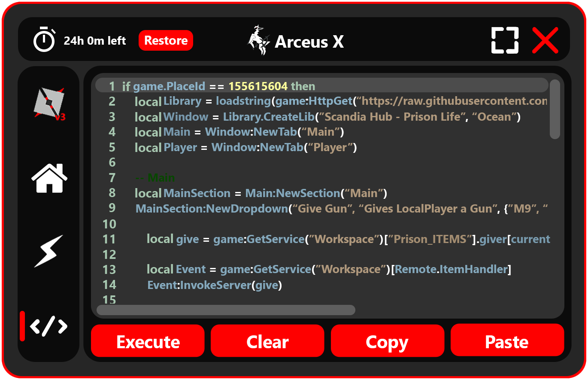588x380 pixels.
Task: Select the code editor icon in sidebar
Action: point(49,326)
